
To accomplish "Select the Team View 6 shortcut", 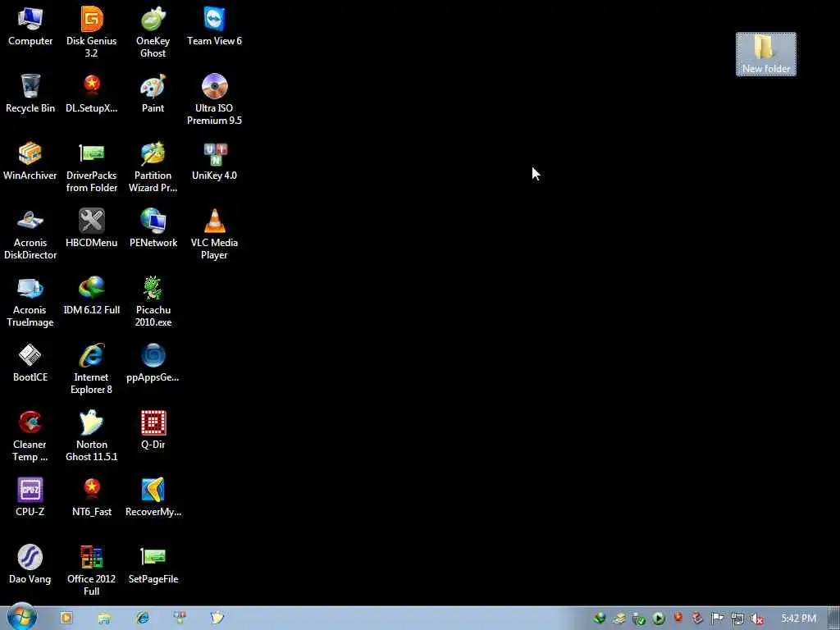I will coord(214,27).
